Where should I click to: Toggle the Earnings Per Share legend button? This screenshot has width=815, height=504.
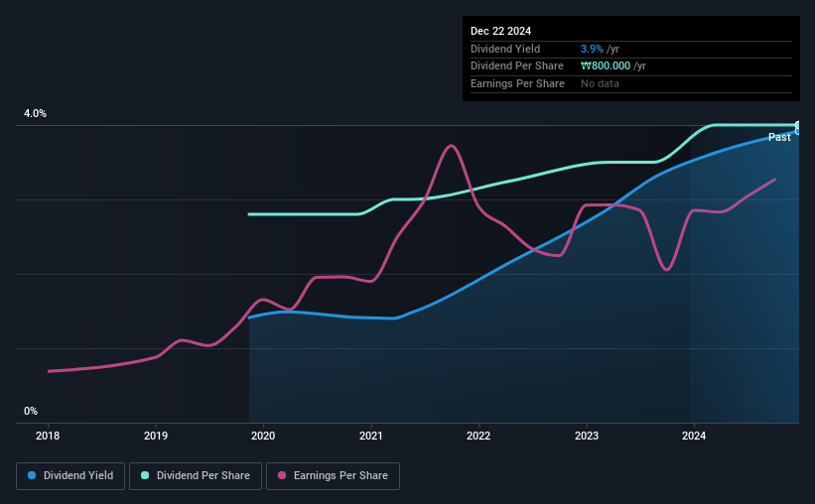333,476
